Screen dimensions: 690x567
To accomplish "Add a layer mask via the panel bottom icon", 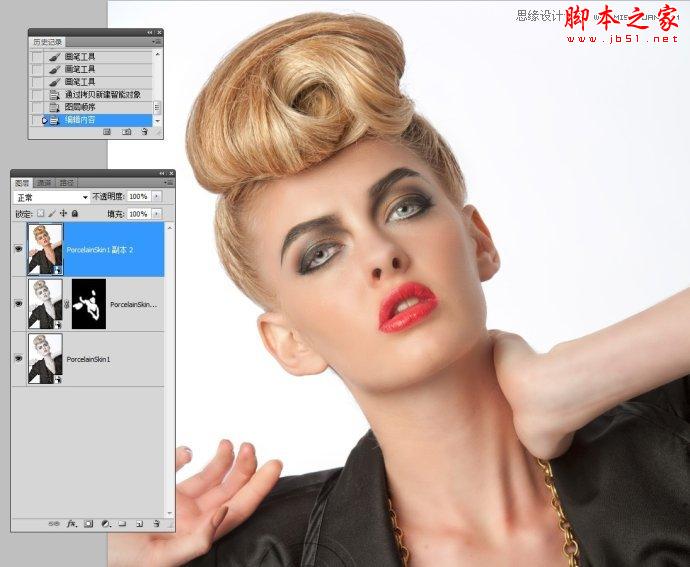I will (89, 523).
